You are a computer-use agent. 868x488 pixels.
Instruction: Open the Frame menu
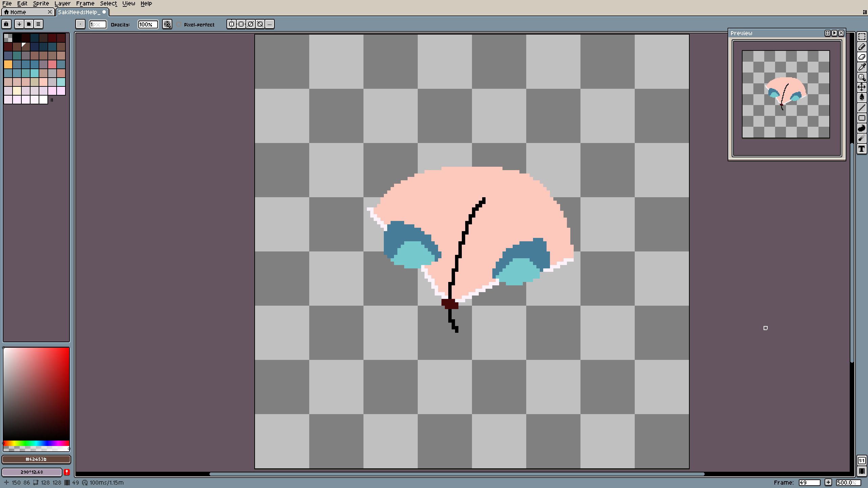click(85, 3)
